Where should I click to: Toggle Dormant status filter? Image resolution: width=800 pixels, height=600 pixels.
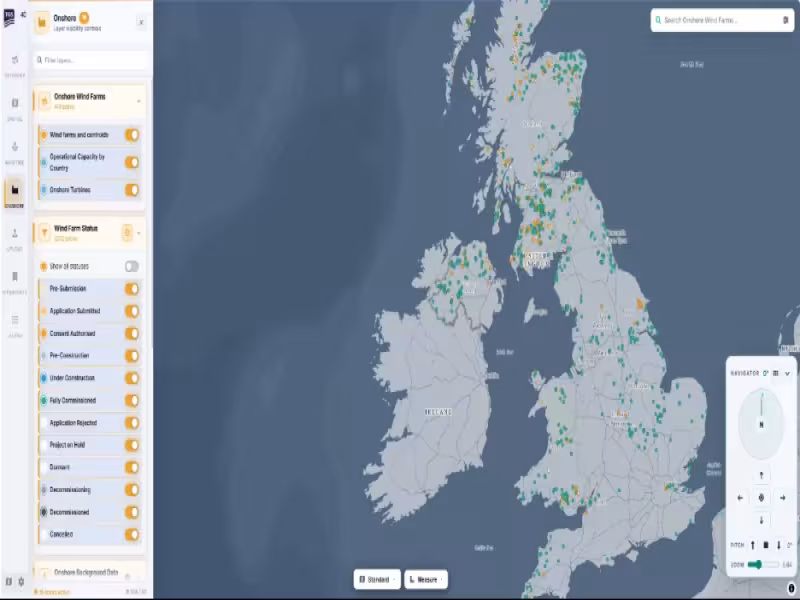click(132, 467)
